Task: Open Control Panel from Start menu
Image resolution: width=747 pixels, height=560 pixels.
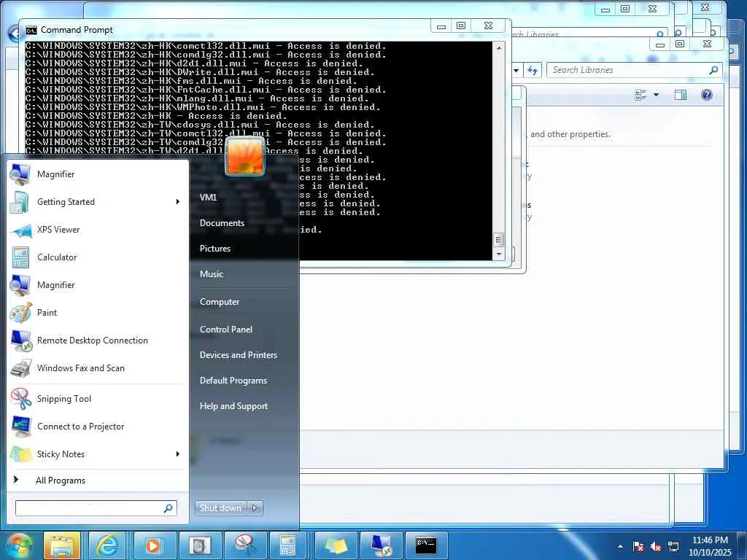Action: 226,330
